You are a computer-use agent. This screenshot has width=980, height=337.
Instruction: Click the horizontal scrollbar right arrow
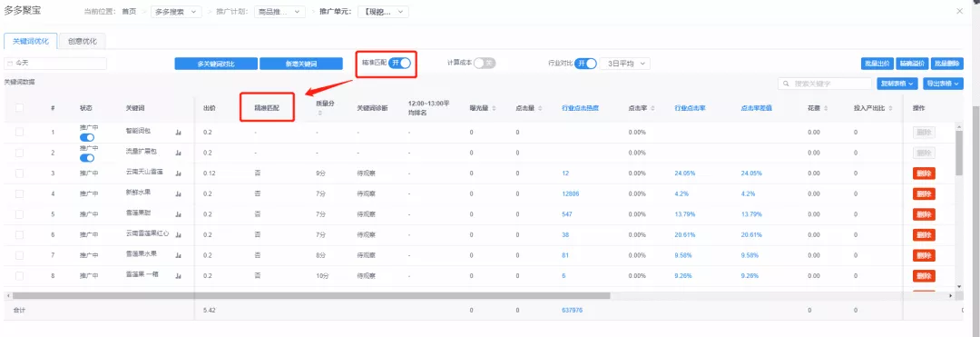tap(951, 296)
